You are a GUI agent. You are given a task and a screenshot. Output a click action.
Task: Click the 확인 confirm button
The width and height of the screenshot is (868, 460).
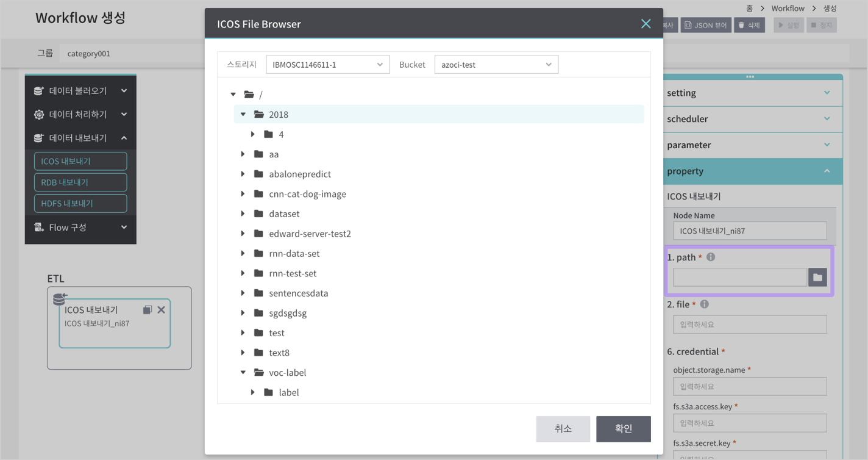click(624, 429)
